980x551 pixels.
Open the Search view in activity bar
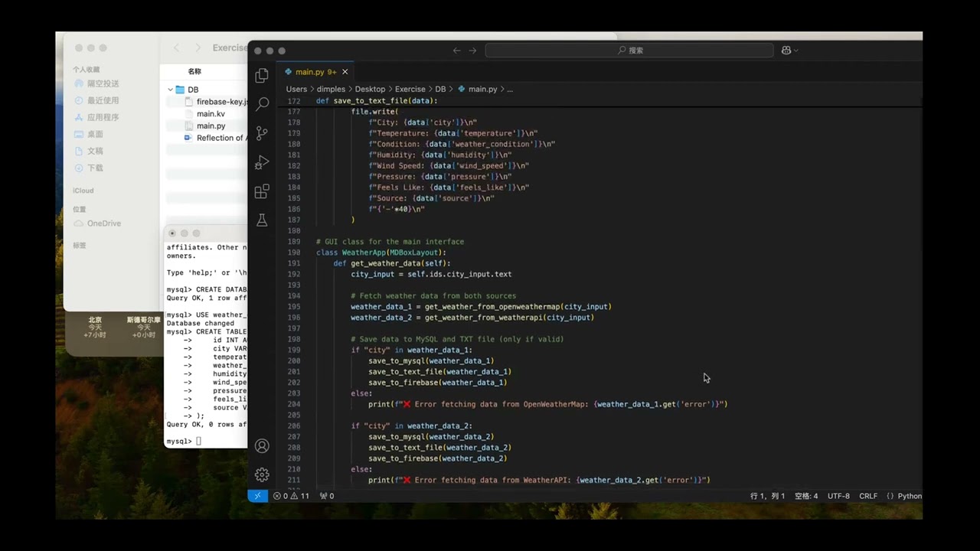[x=262, y=104]
